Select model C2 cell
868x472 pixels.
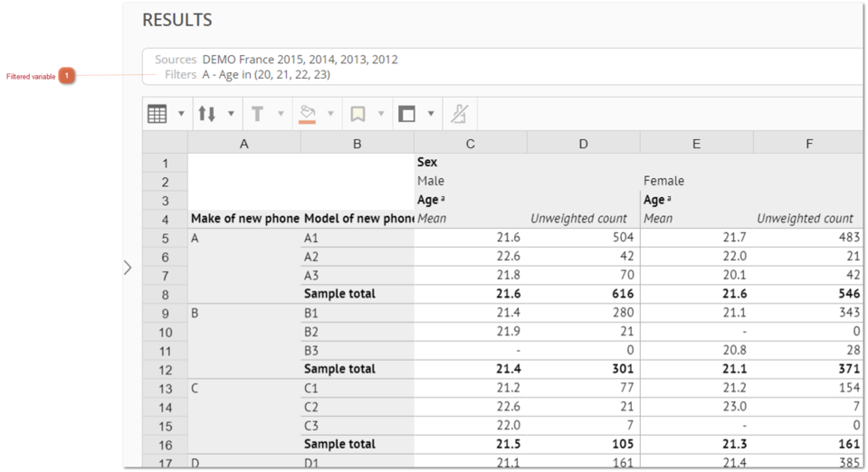pos(357,407)
